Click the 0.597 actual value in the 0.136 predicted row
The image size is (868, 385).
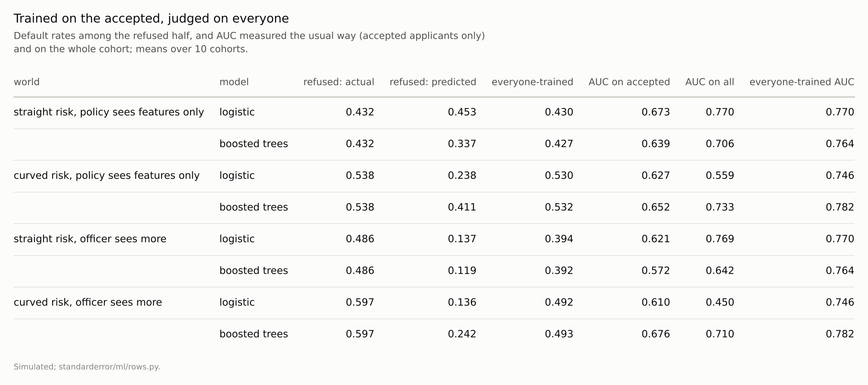(x=360, y=302)
